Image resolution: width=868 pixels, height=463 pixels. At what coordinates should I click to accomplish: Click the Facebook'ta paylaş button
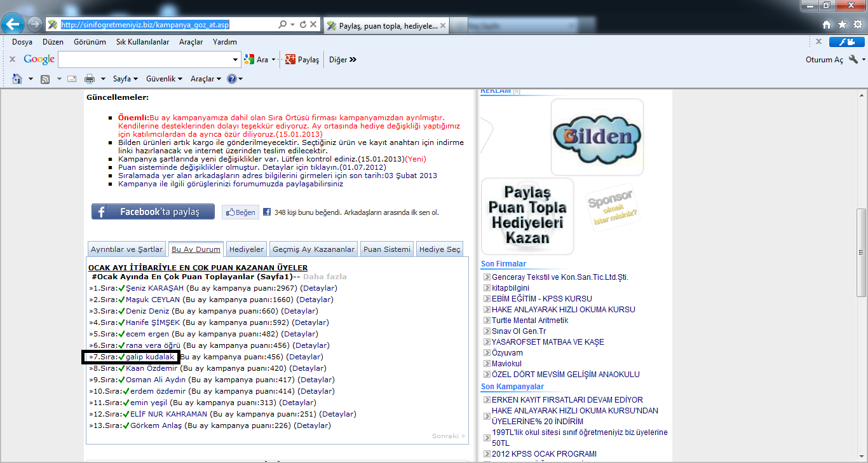coord(153,212)
